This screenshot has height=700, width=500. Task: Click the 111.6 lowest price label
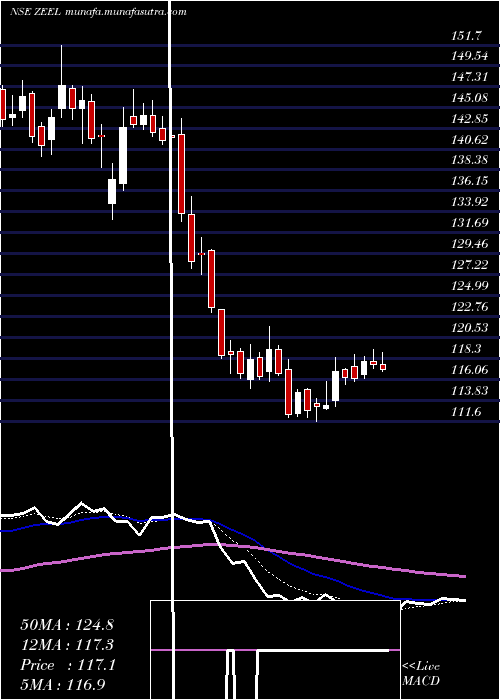(x=467, y=412)
